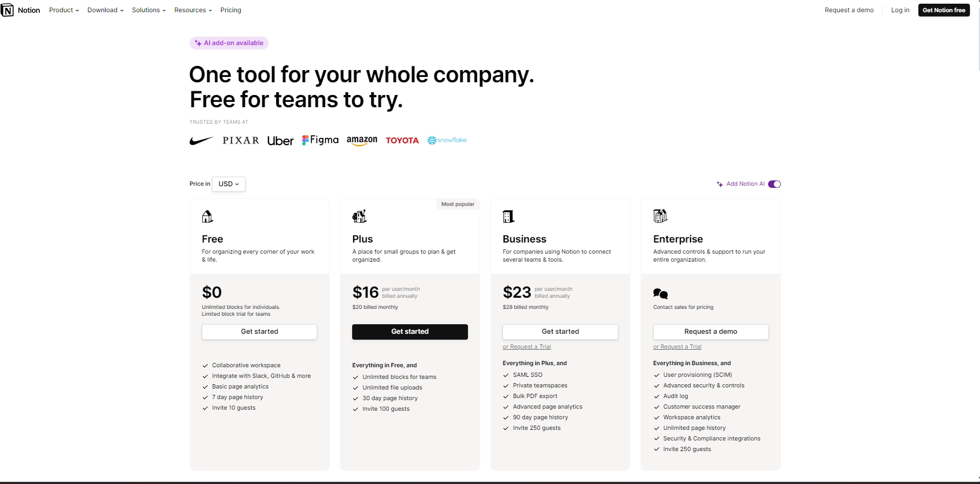Expand the Resources menu
The height and width of the screenshot is (484, 980).
click(193, 10)
